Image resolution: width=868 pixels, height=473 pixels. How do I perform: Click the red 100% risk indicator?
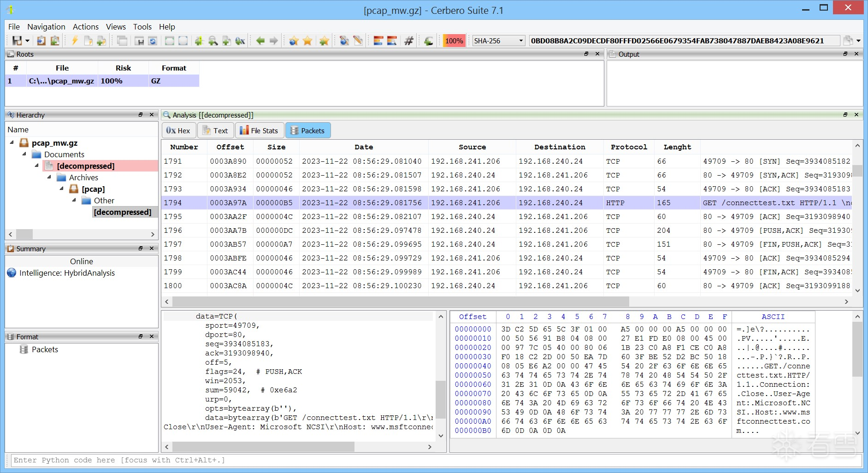454,41
